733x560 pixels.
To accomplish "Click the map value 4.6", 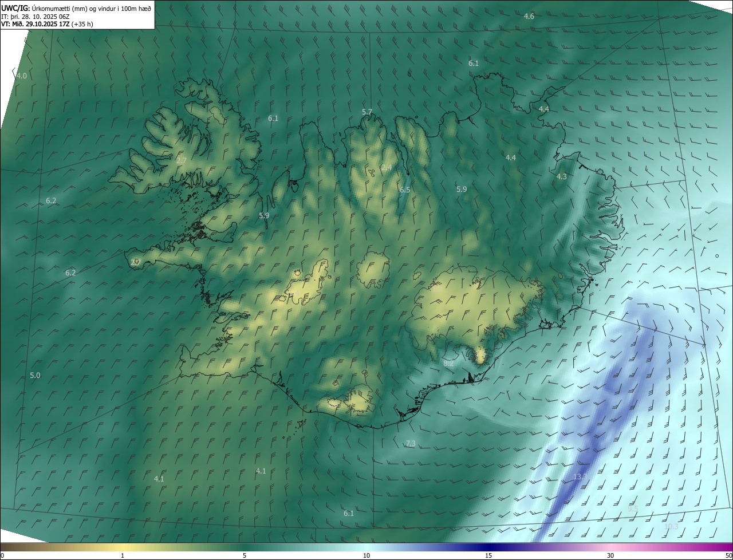I will (529, 16).
